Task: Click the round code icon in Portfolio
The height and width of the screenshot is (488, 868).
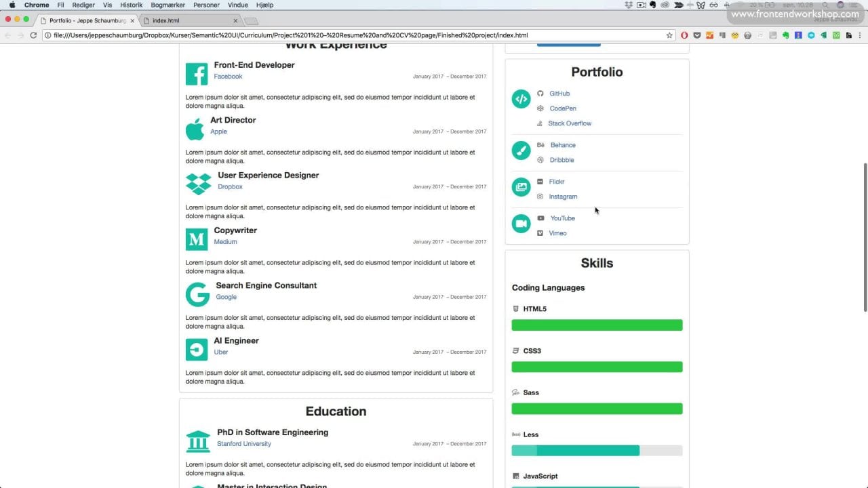Action: click(x=521, y=99)
